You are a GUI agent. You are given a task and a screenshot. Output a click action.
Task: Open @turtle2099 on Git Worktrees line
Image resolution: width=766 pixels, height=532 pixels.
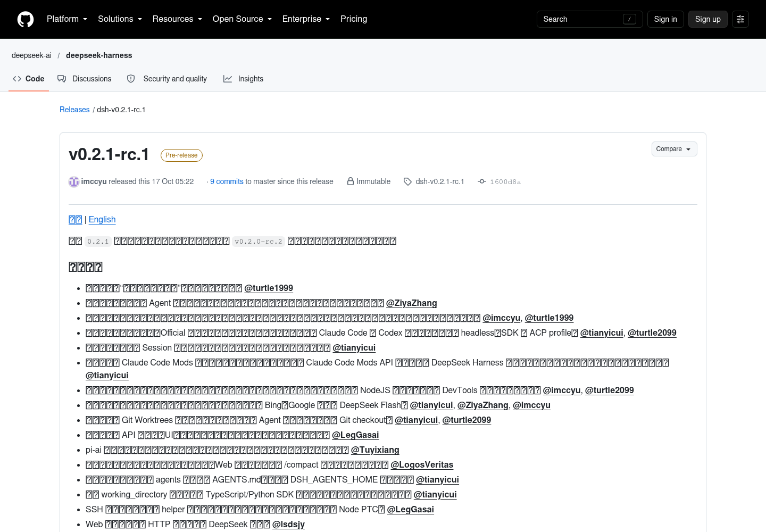pos(467,420)
